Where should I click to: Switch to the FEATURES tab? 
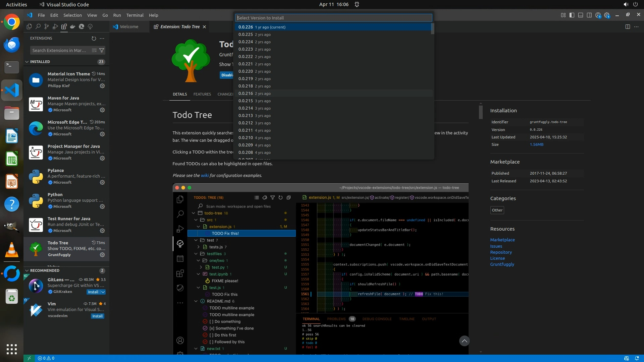click(202, 94)
